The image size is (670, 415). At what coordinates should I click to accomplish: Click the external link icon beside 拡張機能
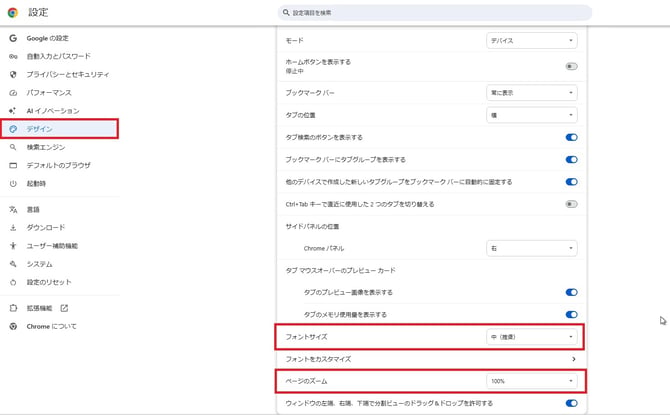tap(64, 308)
